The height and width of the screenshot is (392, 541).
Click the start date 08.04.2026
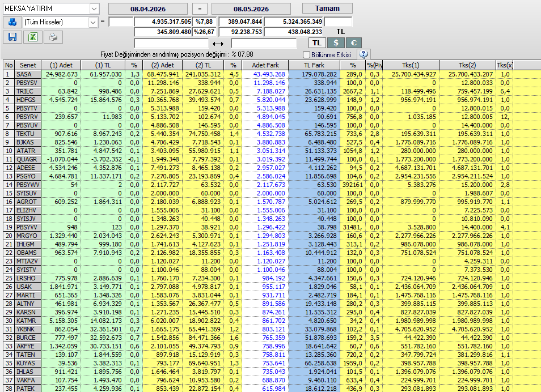coord(148,9)
